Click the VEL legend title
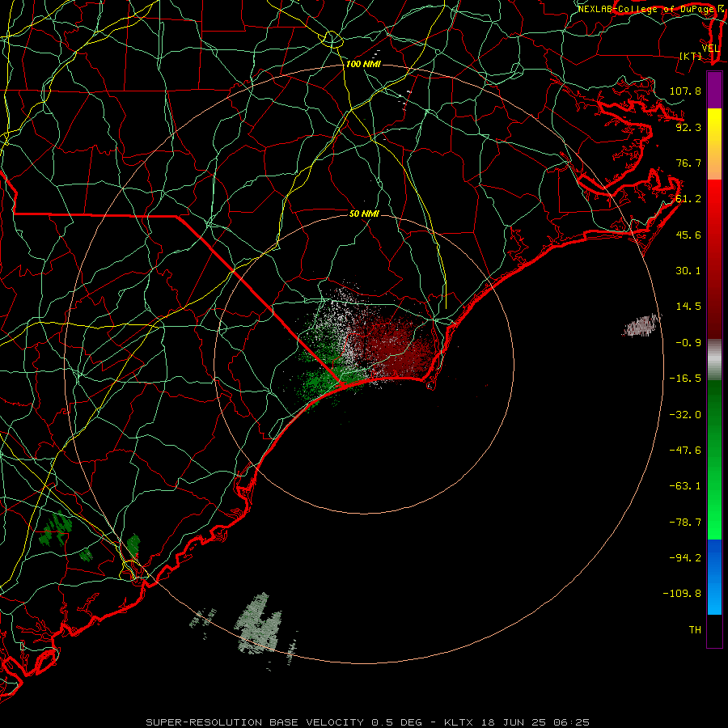 [710, 49]
